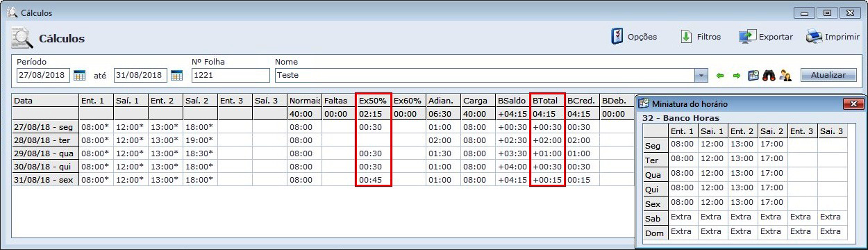The image size is (868, 250).
Task: Click the Faltas column header
Action: (339, 101)
